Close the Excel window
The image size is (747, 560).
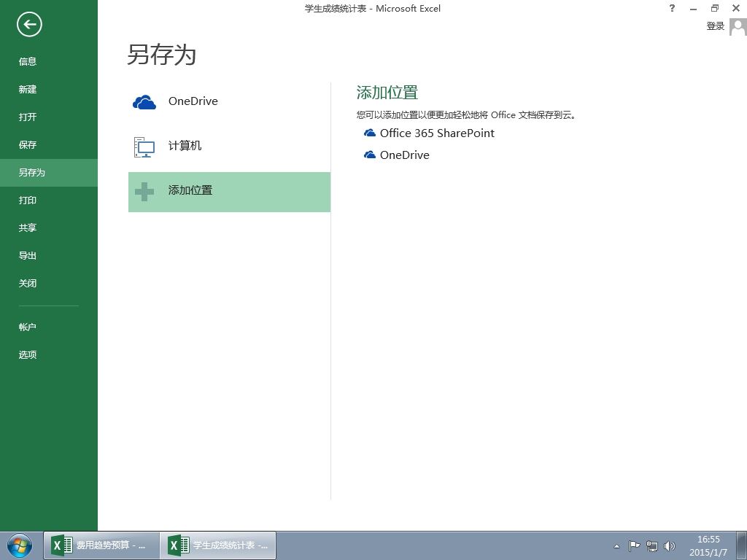(736, 8)
